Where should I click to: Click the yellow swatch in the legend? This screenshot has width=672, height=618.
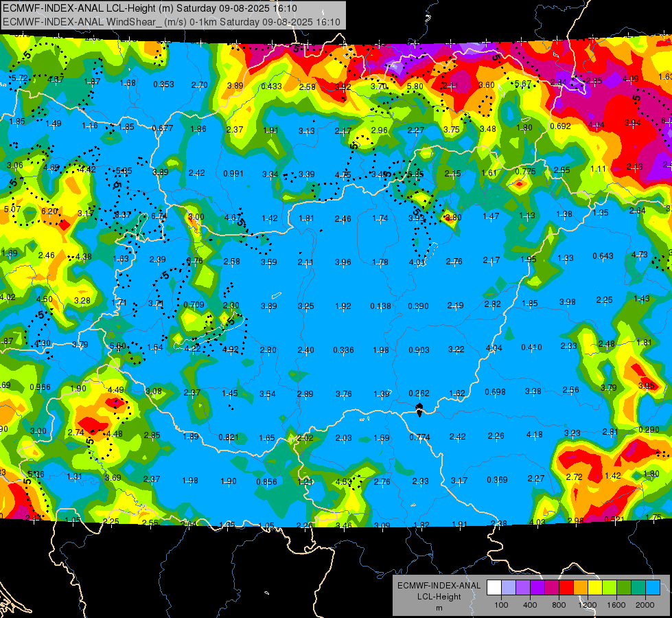[595, 587]
